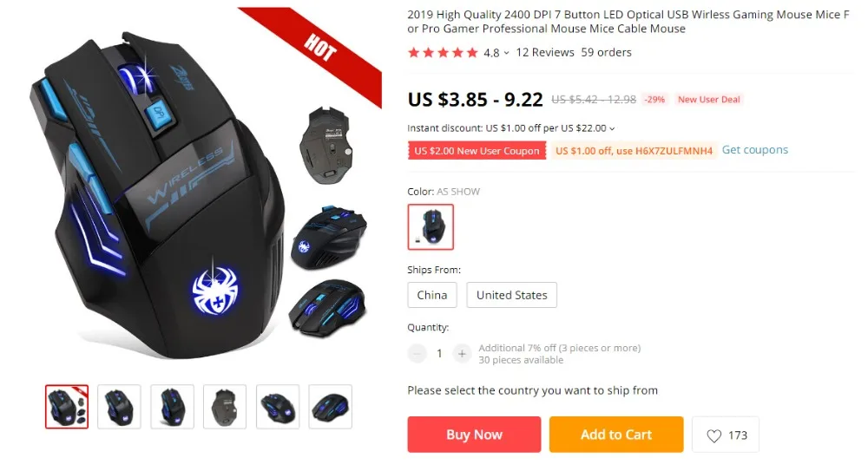The height and width of the screenshot is (471, 868).
Task: Click the Get coupons link
Action: [754, 150]
